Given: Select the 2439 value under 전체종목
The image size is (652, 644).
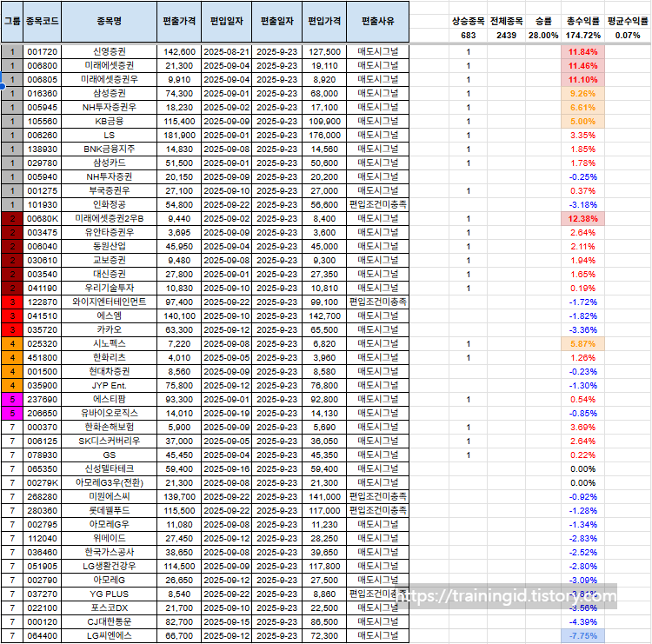Looking at the screenshot, I should coord(507,36).
